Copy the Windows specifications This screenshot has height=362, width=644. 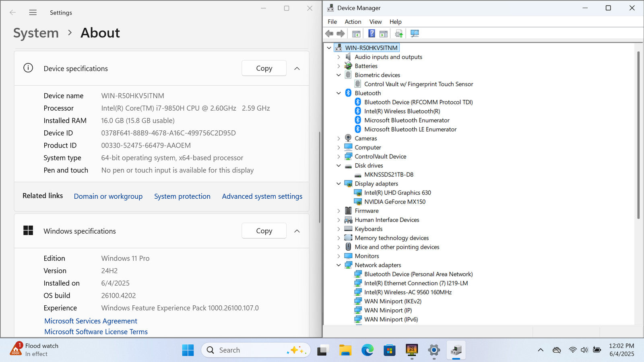point(264,231)
